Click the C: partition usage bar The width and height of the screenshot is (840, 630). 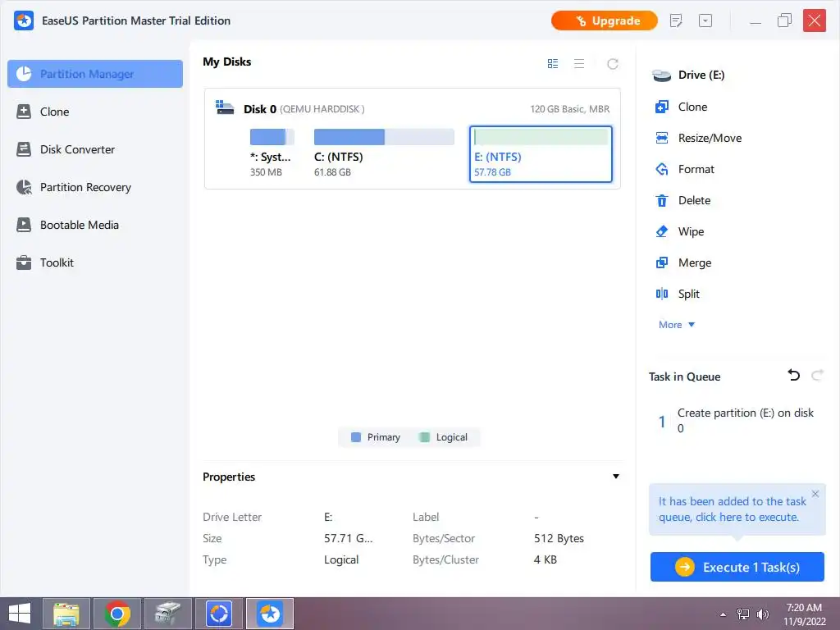pos(384,137)
